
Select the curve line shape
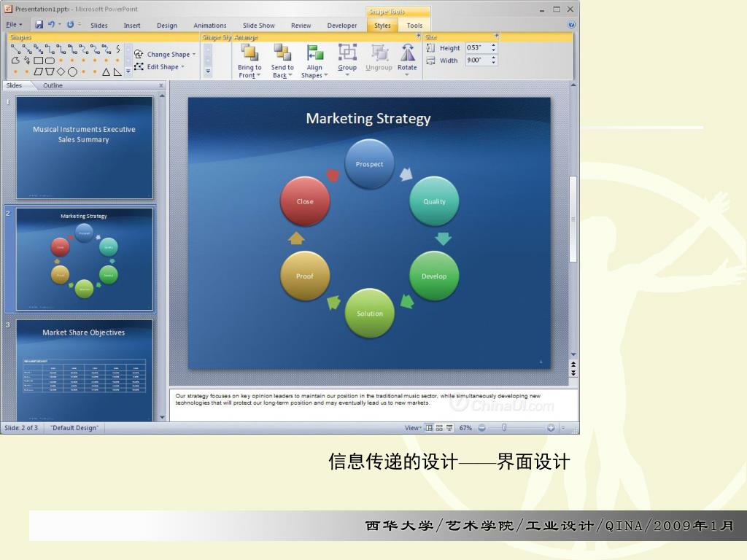pos(117,49)
